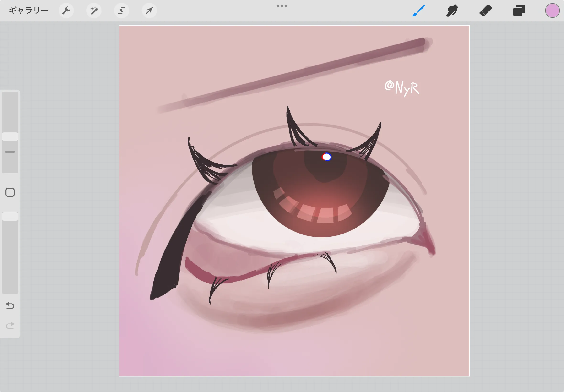Select the Eraser tool
Screen dimensions: 564x392
pyautogui.click(x=485, y=11)
